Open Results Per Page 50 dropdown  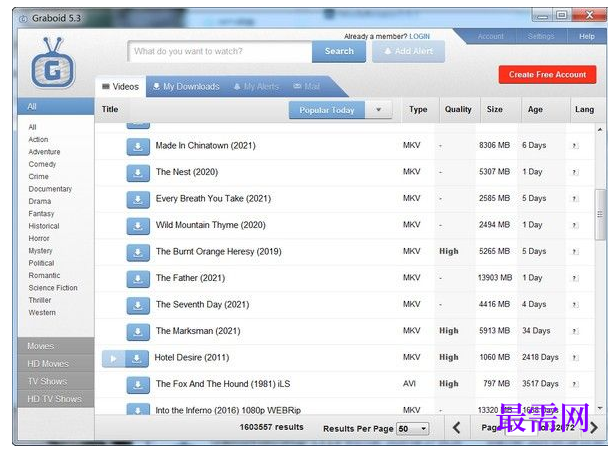[413, 429]
